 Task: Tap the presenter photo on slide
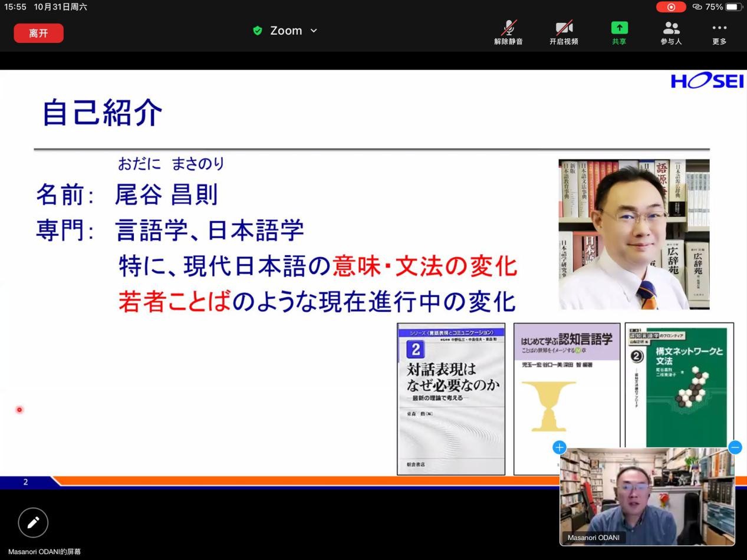click(x=634, y=234)
